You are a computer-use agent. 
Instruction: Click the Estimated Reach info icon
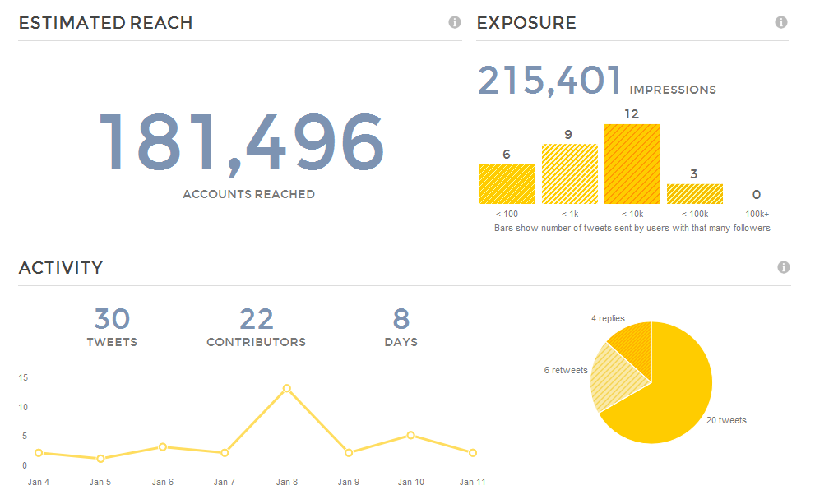(x=455, y=22)
